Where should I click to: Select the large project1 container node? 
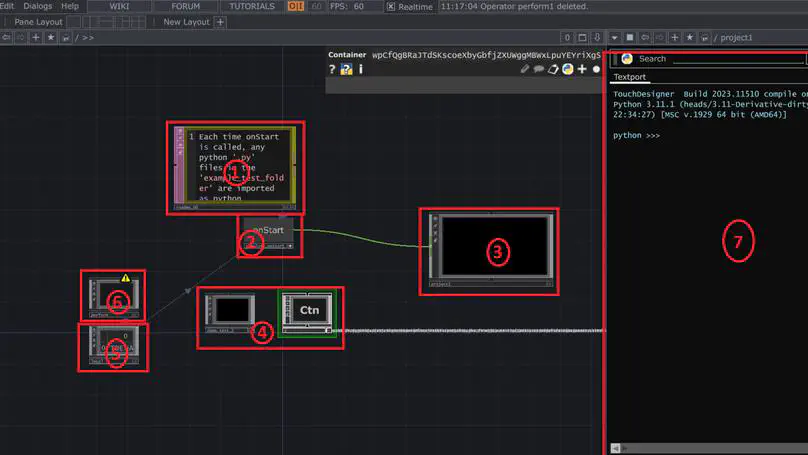(x=491, y=250)
